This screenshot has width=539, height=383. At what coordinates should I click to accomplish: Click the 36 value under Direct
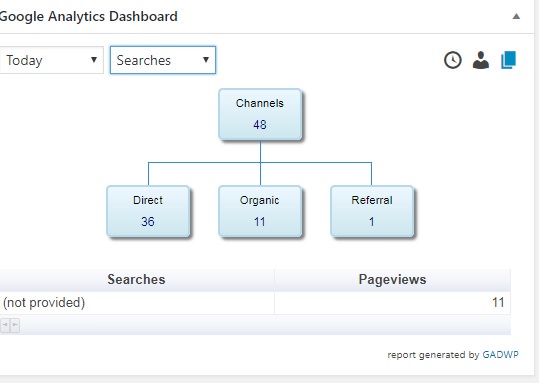(x=148, y=221)
